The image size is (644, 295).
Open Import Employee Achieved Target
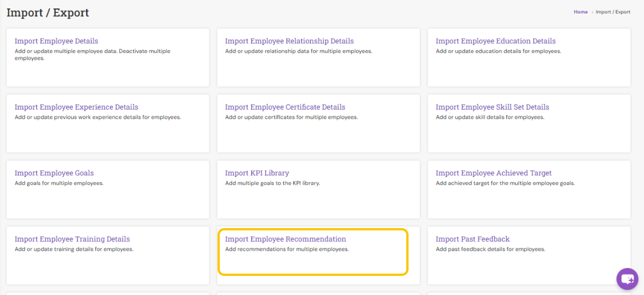(493, 173)
